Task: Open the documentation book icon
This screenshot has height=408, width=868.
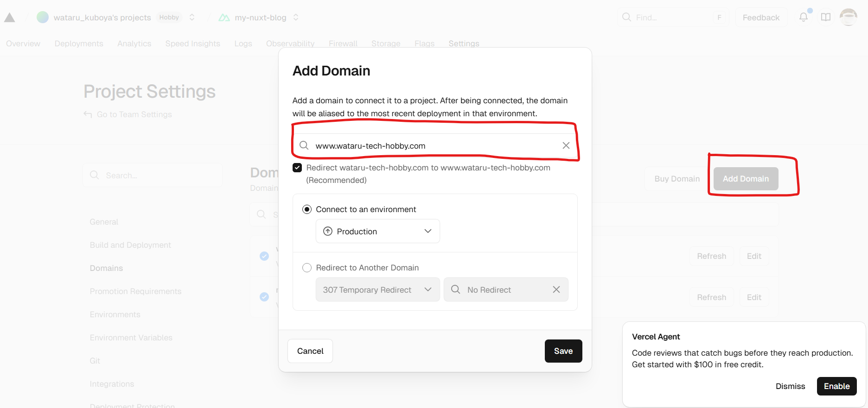Action: click(x=826, y=17)
